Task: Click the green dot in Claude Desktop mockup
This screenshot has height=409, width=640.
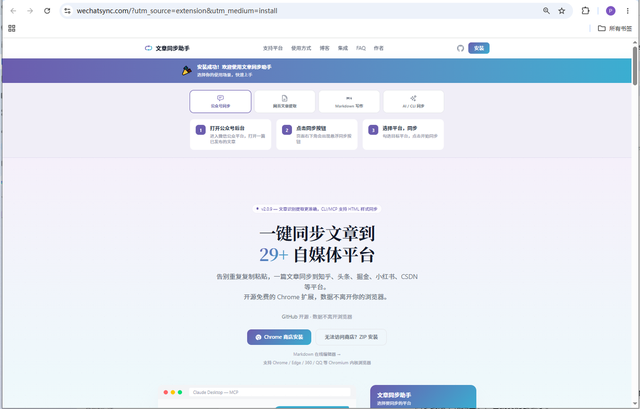Action: coord(180,392)
